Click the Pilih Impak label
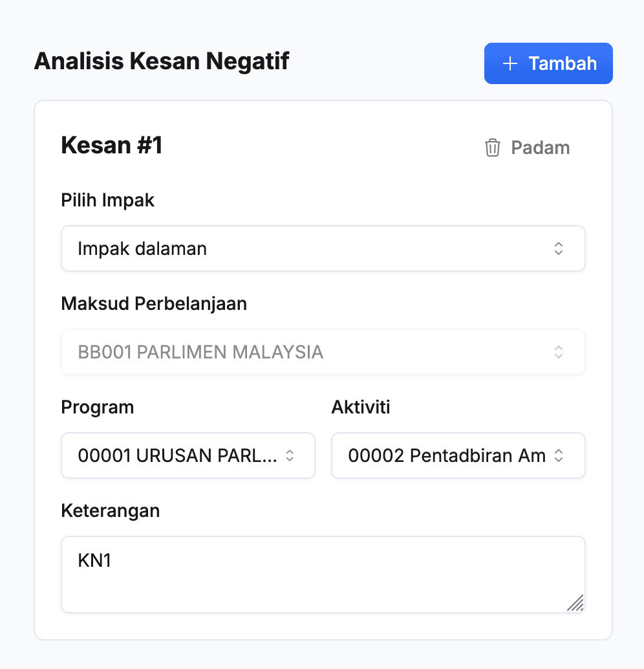The image size is (644, 669). pyautogui.click(x=108, y=200)
